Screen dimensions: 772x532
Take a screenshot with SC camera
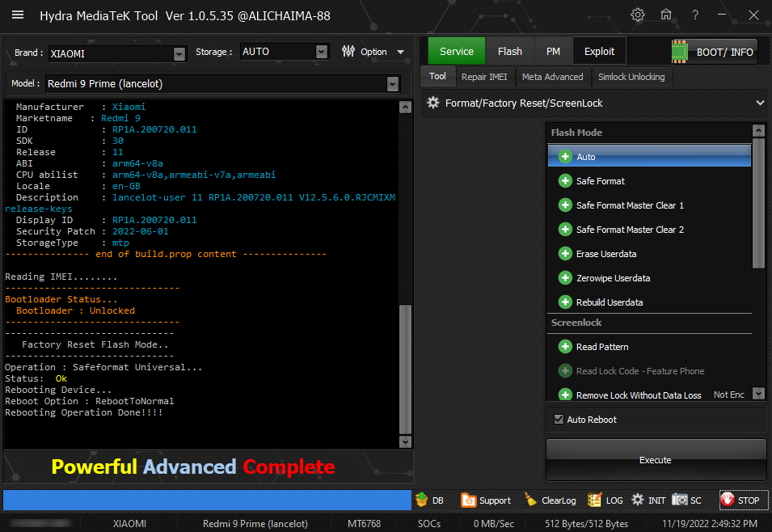pos(687,500)
